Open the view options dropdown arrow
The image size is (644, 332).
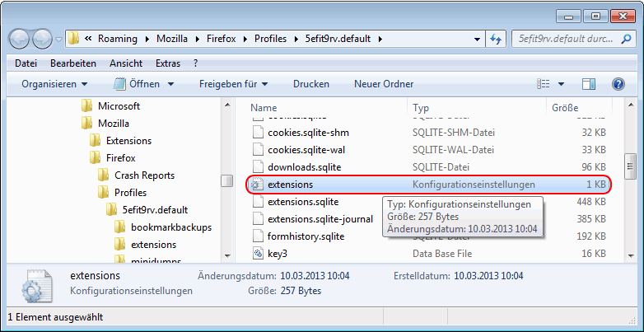pyautogui.click(x=562, y=84)
